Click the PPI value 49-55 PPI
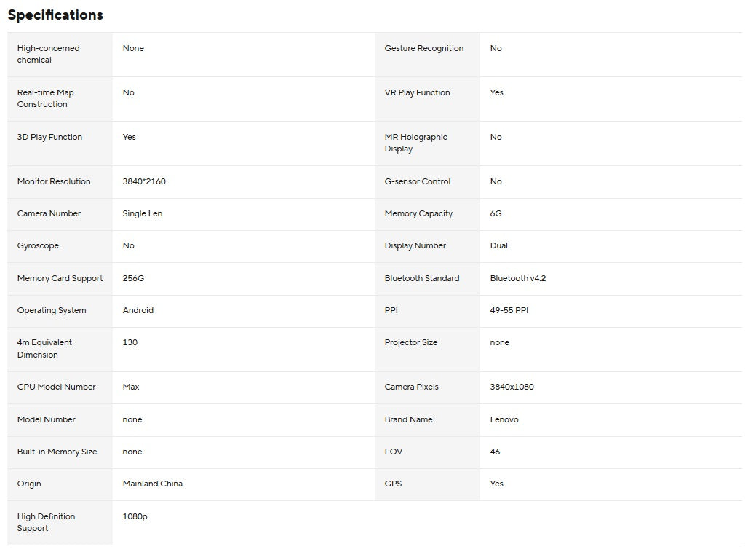 click(x=509, y=310)
